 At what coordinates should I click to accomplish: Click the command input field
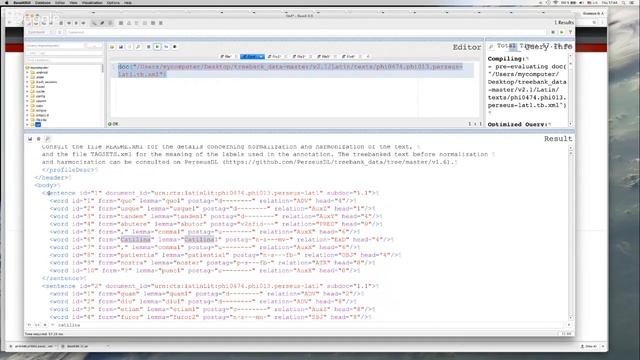305,32
